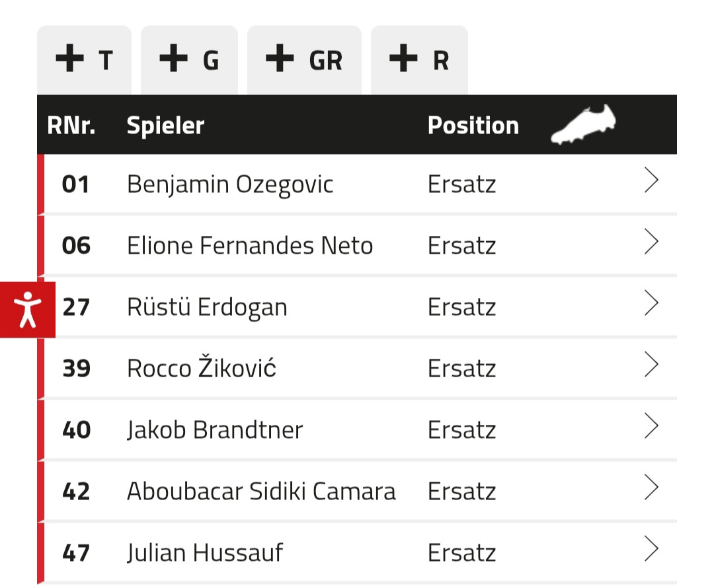The image size is (714, 588).
Task: Click chevron beside Rüstü Erdogan
Action: 651,304
